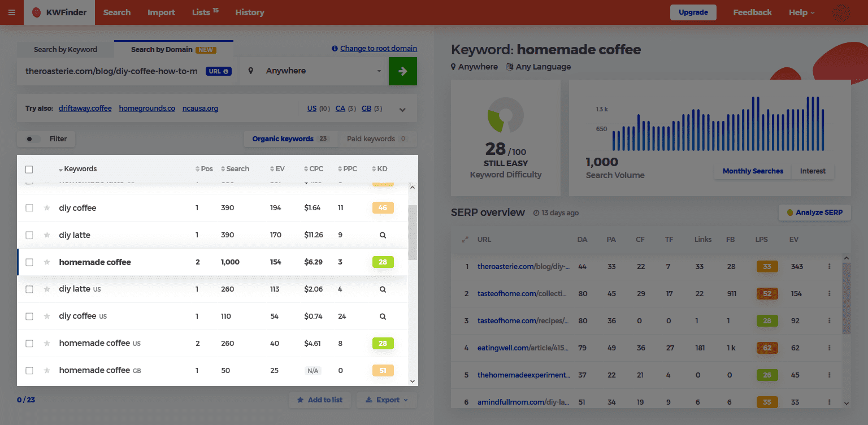This screenshot has width=868, height=425.
Task: Open the Help dropdown menu
Action: tap(802, 12)
